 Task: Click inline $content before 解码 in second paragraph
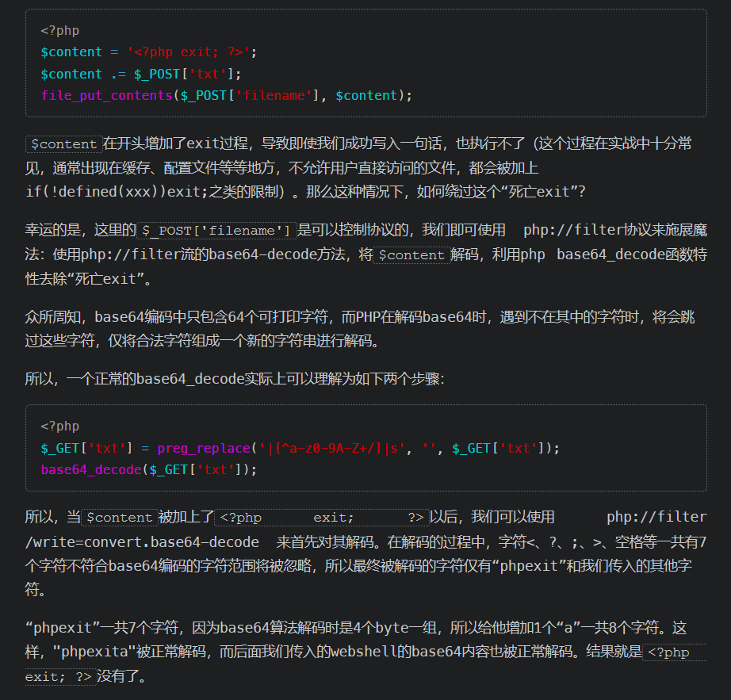coord(411,255)
